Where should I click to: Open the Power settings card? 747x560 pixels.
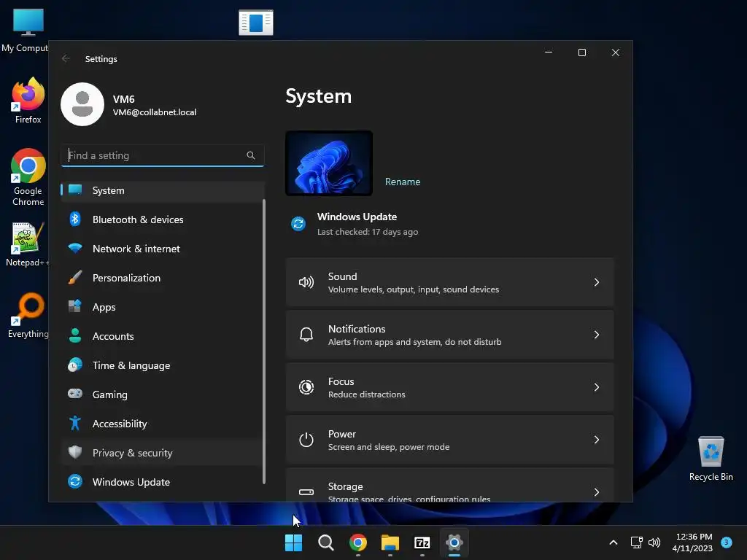pos(449,440)
